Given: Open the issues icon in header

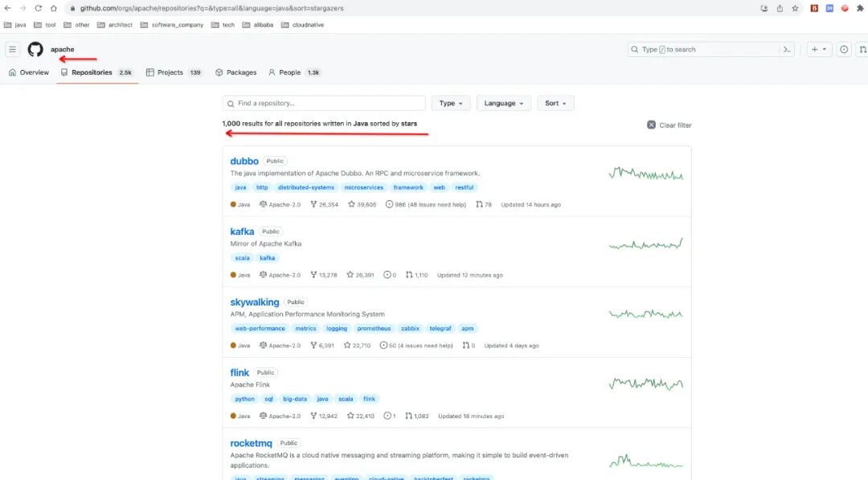Looking at the screenshot, I should point(844,49).
